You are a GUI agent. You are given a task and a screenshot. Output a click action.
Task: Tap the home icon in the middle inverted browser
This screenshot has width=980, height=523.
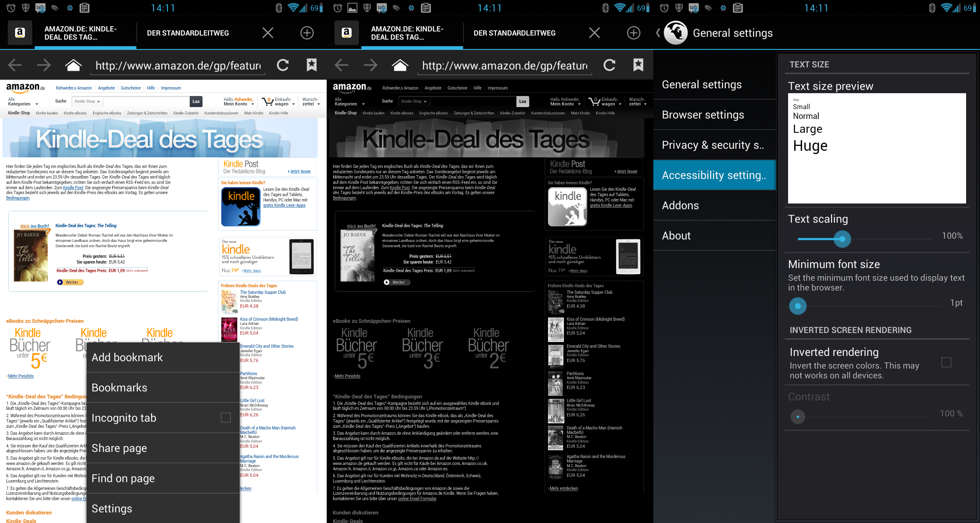tap(400, 65)
